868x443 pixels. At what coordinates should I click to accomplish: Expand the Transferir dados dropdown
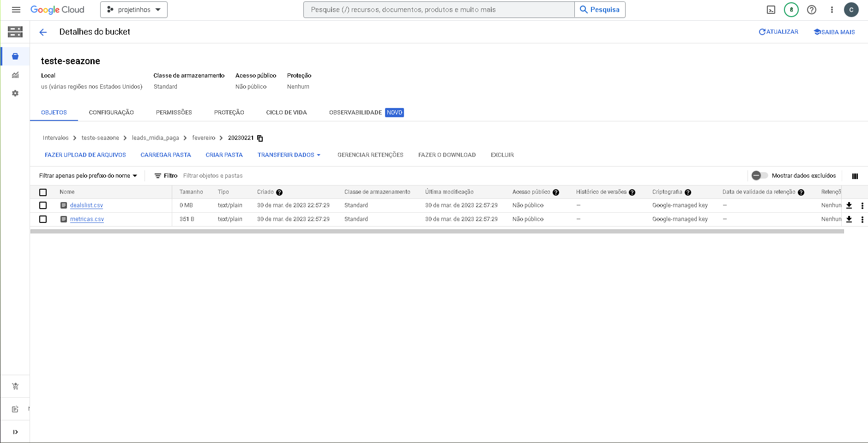point(289,155)
